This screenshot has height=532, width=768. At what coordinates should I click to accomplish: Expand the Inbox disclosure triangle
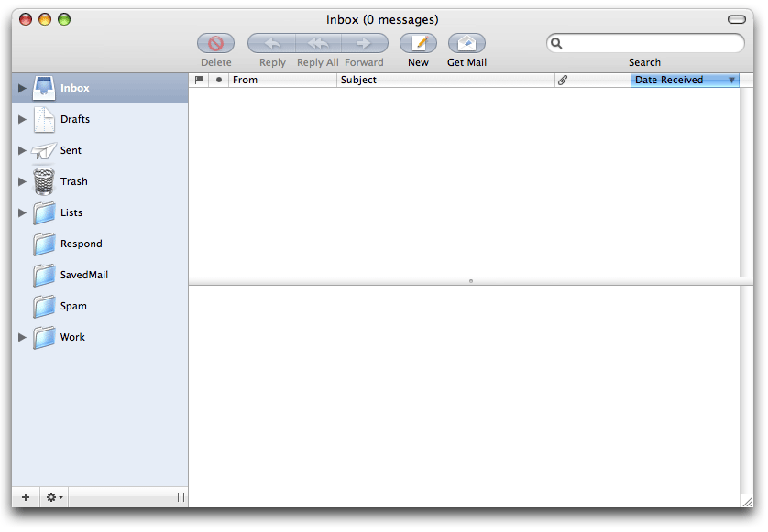coord(22,88)
